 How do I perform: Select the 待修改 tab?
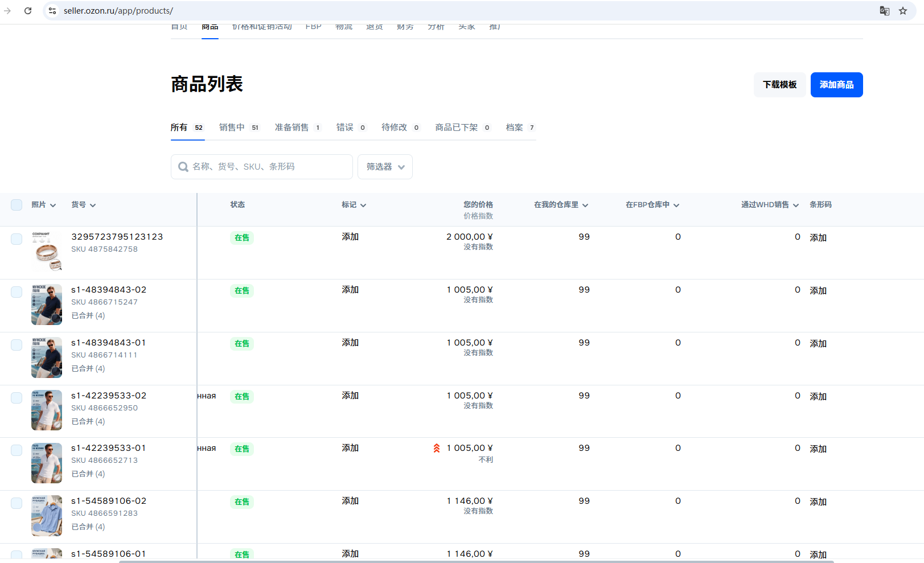[x=401, y=128]
